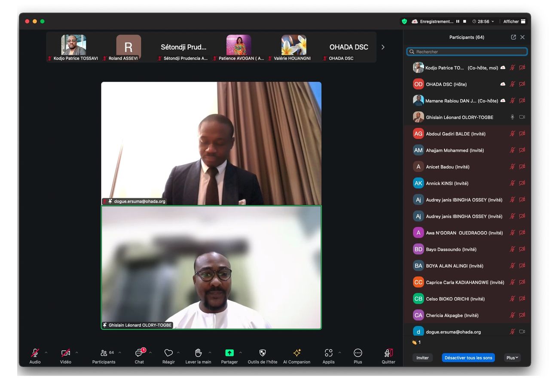
Task: Click Désactiver tous les sons button
Action: coord(468,358)
